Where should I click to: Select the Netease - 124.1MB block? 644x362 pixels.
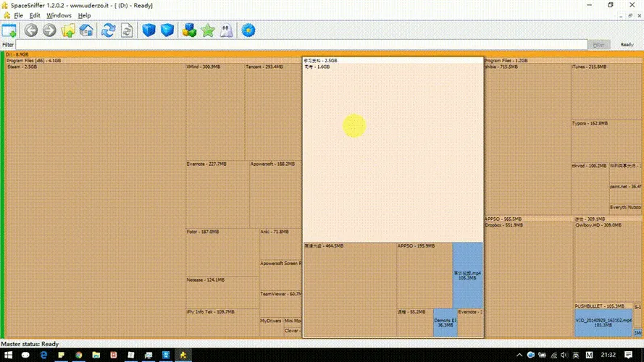[x=222, y=292]
